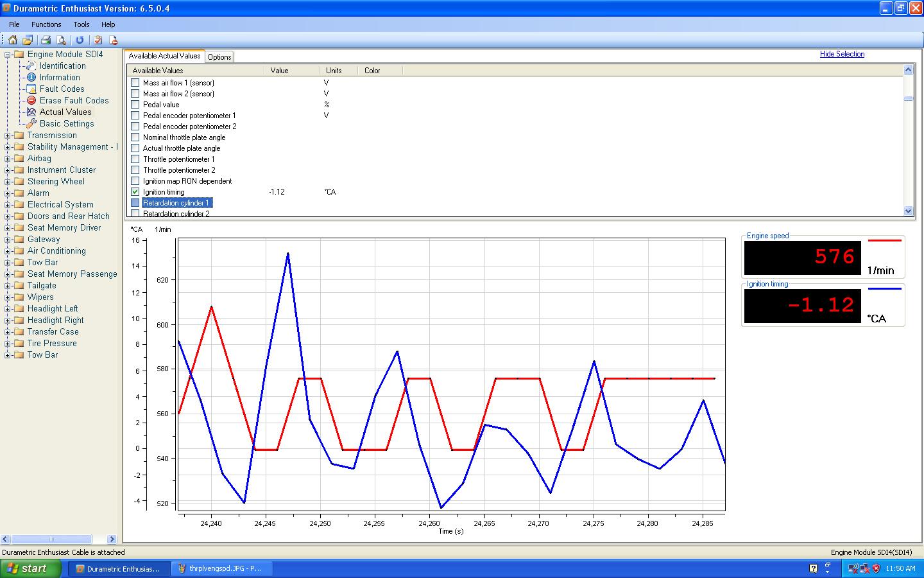Select Basic Settings in the module tree
The image size is (924, 578).
point(66,123)
